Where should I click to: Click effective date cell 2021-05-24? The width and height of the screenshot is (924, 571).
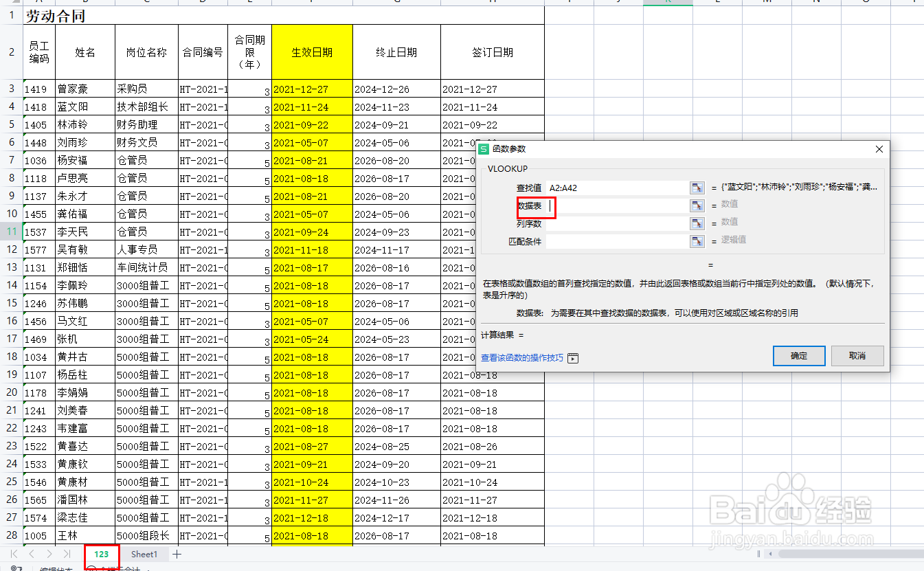pos(312,339)
